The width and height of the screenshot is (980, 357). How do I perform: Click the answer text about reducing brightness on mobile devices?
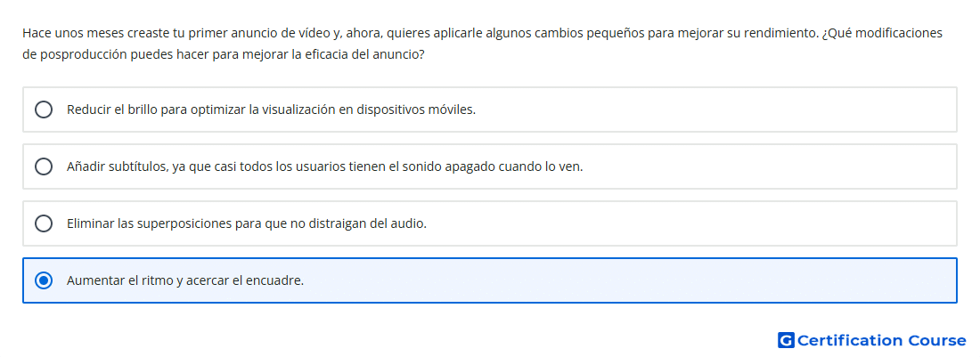click(x=271, y=110)
